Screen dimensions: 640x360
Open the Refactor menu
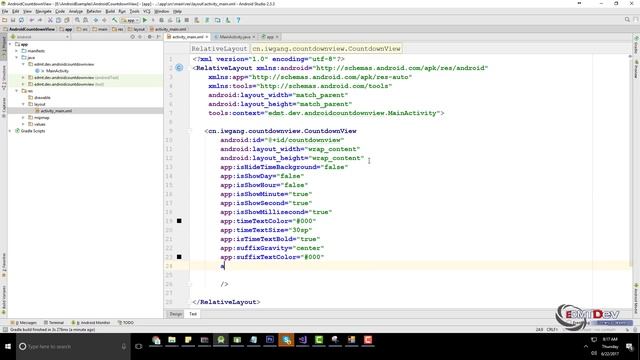(94, 11)
